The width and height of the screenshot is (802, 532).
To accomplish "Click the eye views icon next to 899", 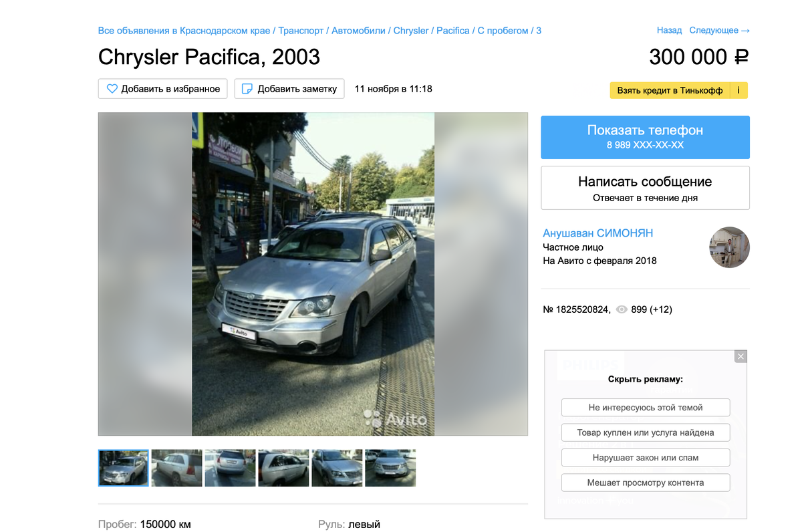I will tap(622, 309).
